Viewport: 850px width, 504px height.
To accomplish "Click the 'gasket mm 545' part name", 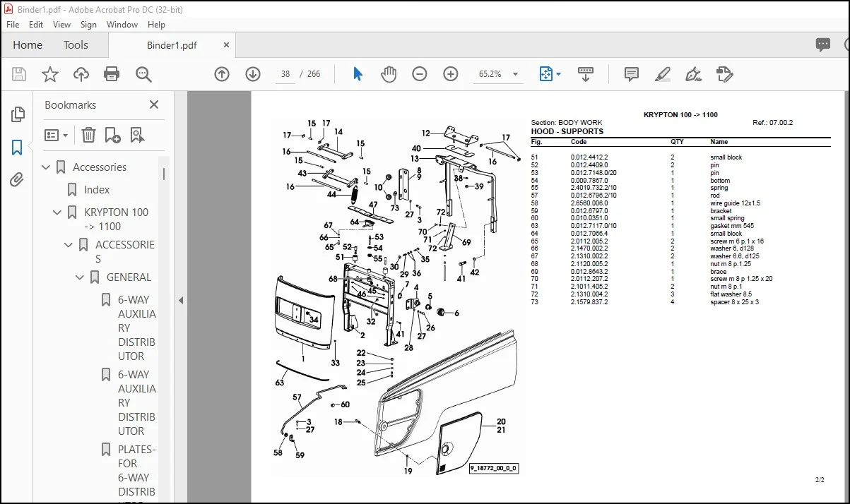I will point(732,226).
